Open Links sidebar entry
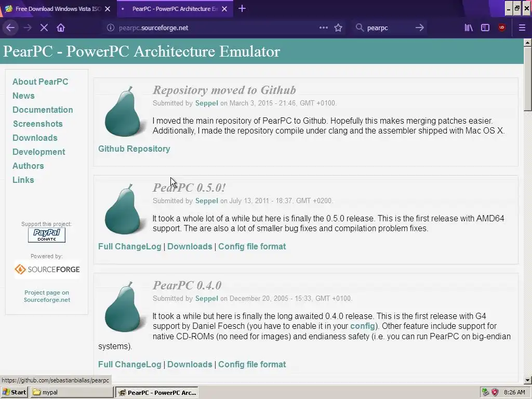Viewport: 532px width, 399px height. click(23, 180)
